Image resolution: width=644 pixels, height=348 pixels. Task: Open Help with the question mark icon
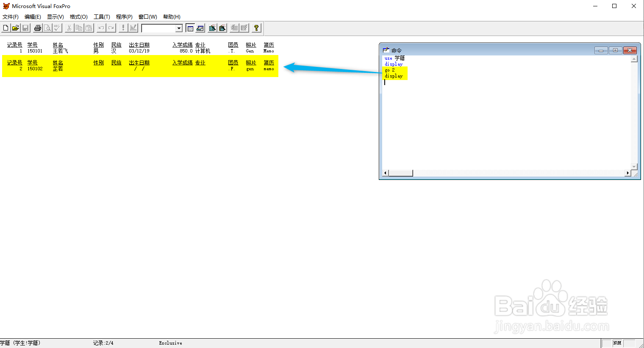[256, 28]
